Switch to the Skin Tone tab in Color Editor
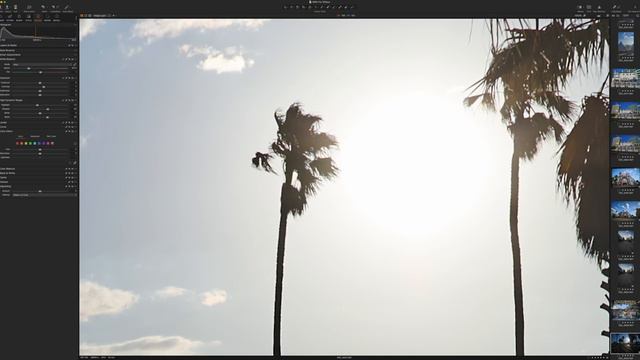 (x=51, y=136)
